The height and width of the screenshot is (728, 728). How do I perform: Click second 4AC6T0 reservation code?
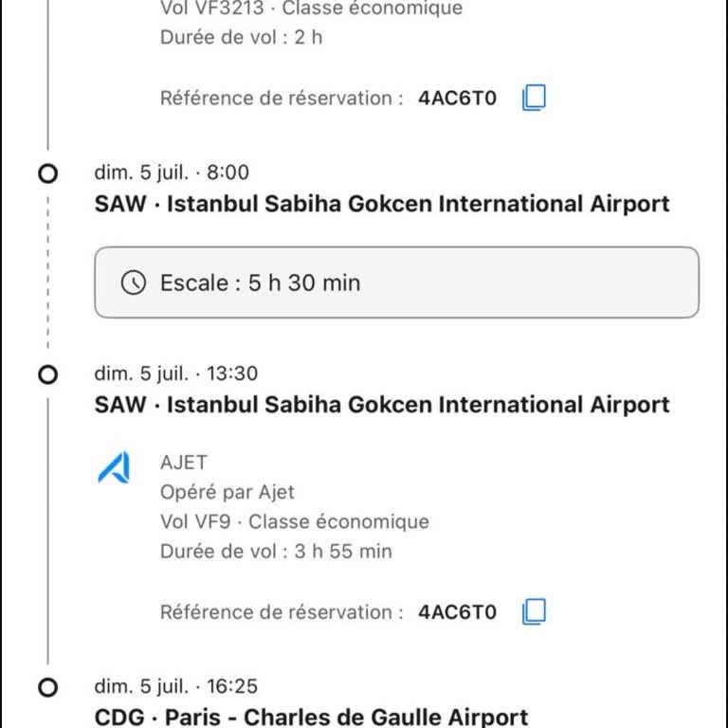pyautogui.click(x=457, y=612)
